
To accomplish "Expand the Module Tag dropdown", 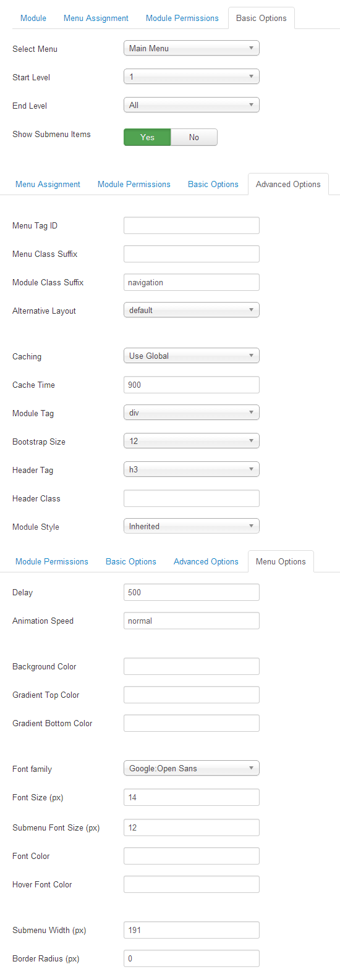I will click(192, 413).
